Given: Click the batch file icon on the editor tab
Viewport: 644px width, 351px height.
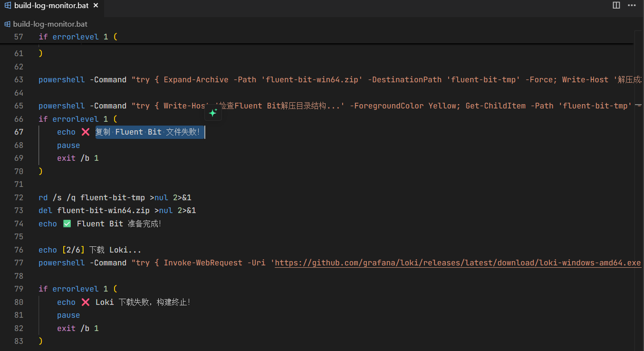Looking at the screenshot, I should (x=8, y=6).
